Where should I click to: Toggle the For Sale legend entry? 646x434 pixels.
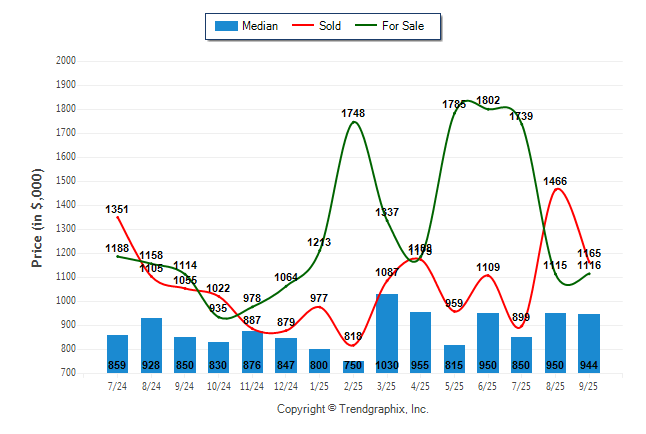click(402, 26)
